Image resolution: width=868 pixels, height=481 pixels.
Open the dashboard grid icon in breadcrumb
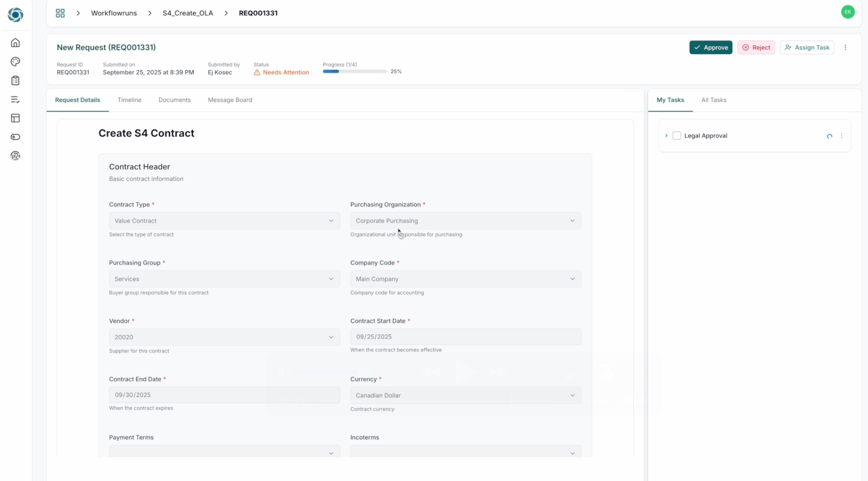pyautogui.click(x=60, y=13)
